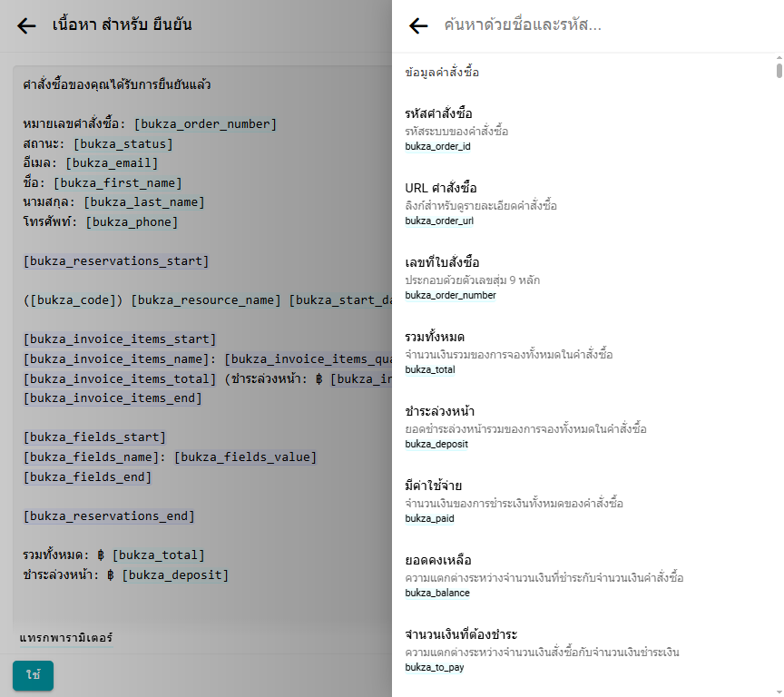This screenshot has height=697, width=784.
Task: Click the [bukza_reservations_end] tag in the editor
Action: click(x=109, y=515)
